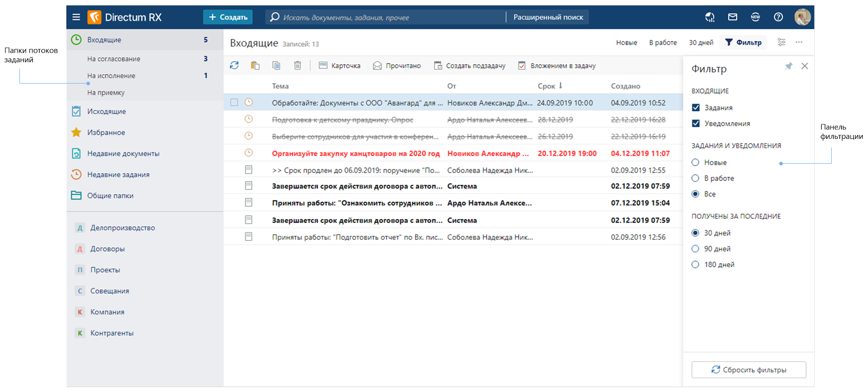Image resolution: width=868 pixels, height=392 pixels.
Task: Select the 90 дней radio option
Action: tap(695, 249)
